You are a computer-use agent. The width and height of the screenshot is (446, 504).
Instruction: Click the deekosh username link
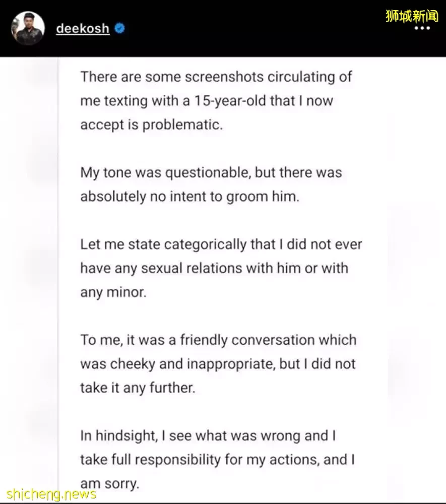point(83,29)
